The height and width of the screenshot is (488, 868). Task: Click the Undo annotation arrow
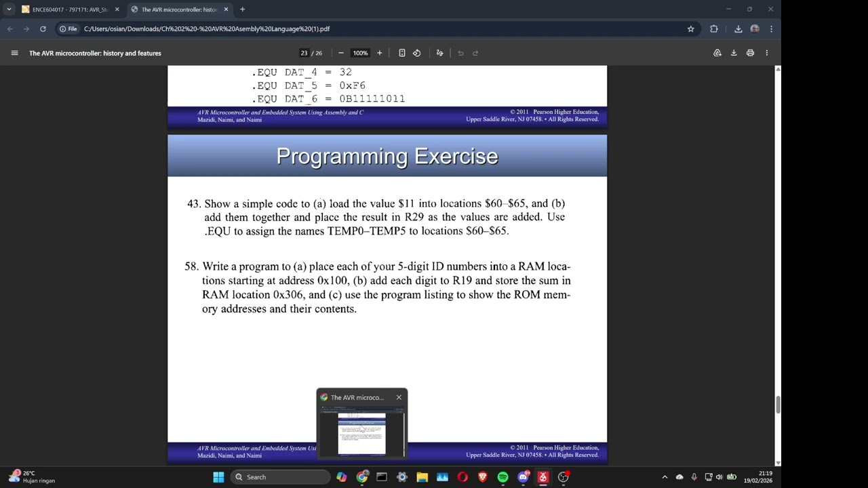(460, 53)
